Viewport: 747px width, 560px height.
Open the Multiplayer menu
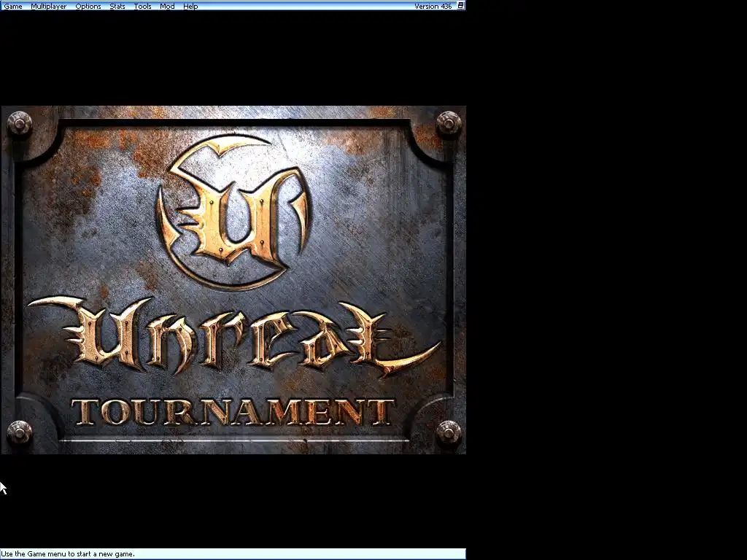[49, 6]
